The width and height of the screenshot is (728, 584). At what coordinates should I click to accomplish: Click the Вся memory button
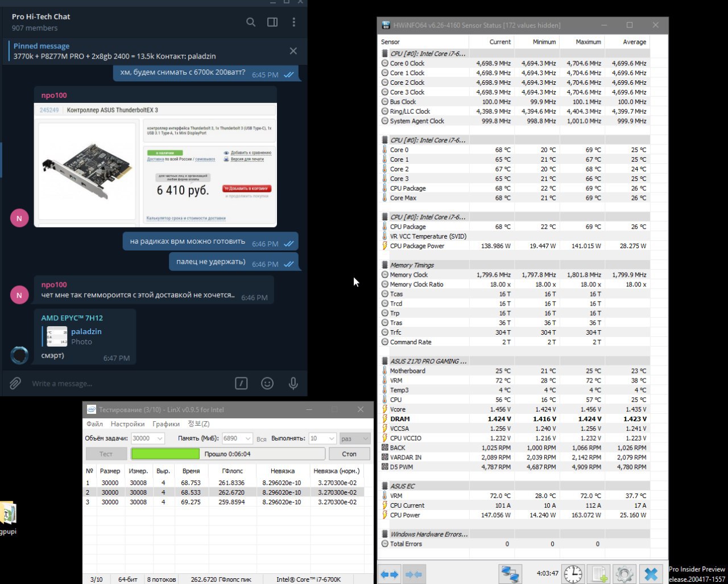click(x=262, y=439)
